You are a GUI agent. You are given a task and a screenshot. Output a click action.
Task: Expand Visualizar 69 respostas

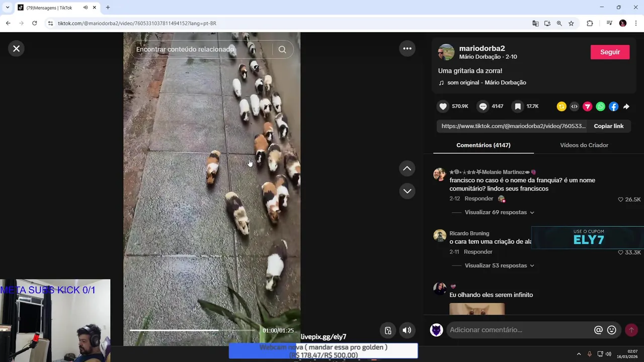point(499,212)
